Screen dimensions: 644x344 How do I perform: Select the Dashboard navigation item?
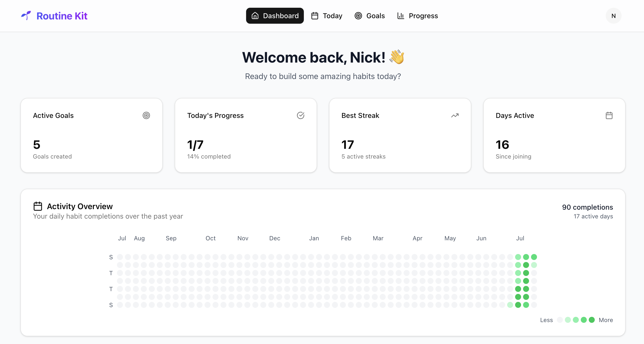(275, 15)
